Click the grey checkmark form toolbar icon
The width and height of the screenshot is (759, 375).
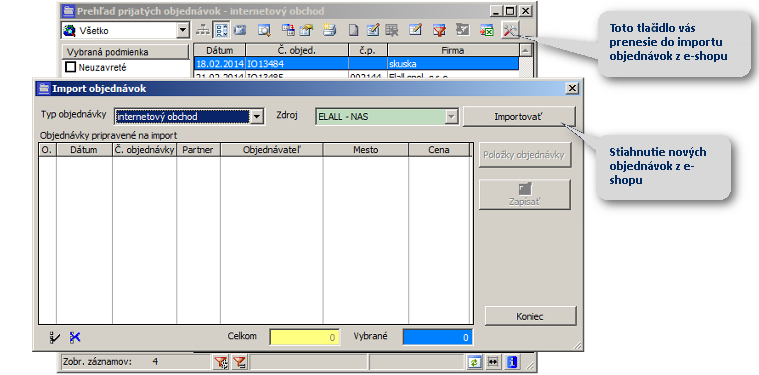463,30
